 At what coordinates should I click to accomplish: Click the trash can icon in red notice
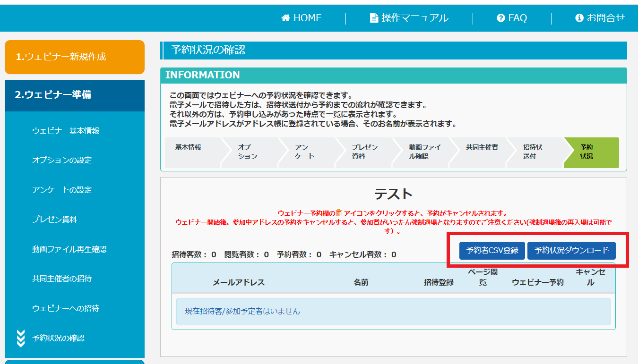339,213
